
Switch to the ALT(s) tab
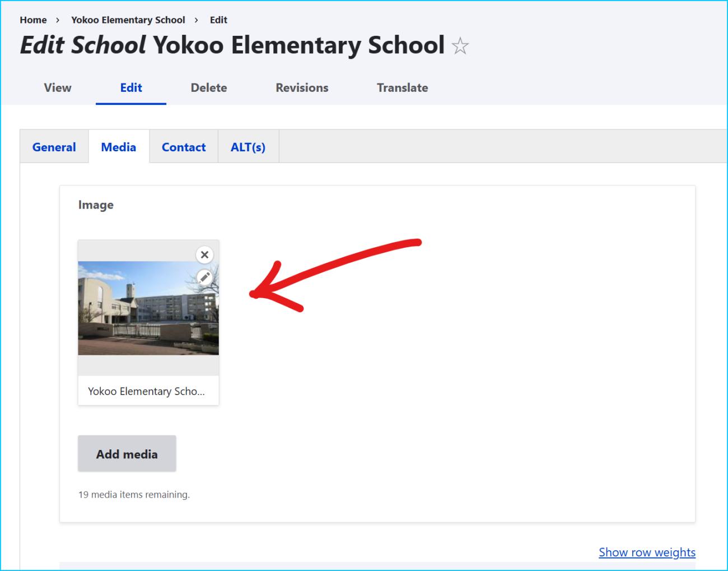pos(248,147)
